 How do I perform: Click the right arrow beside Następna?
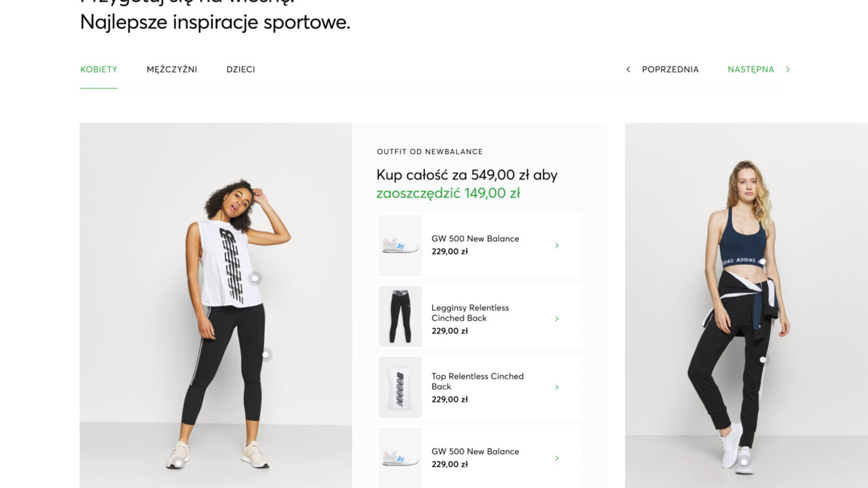pyautogui.click(x=788, y=69)
